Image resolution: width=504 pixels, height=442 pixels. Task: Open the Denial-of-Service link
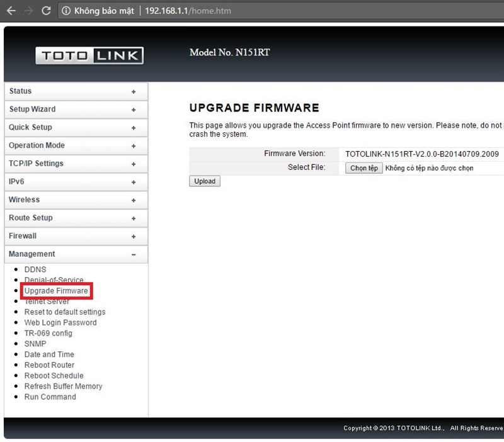[54, 280]
